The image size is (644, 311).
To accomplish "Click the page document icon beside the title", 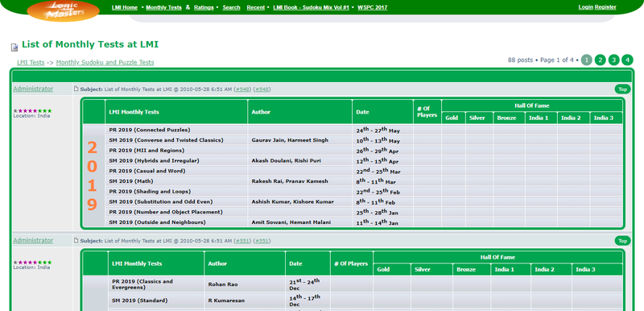I will (x=14, y=48).
